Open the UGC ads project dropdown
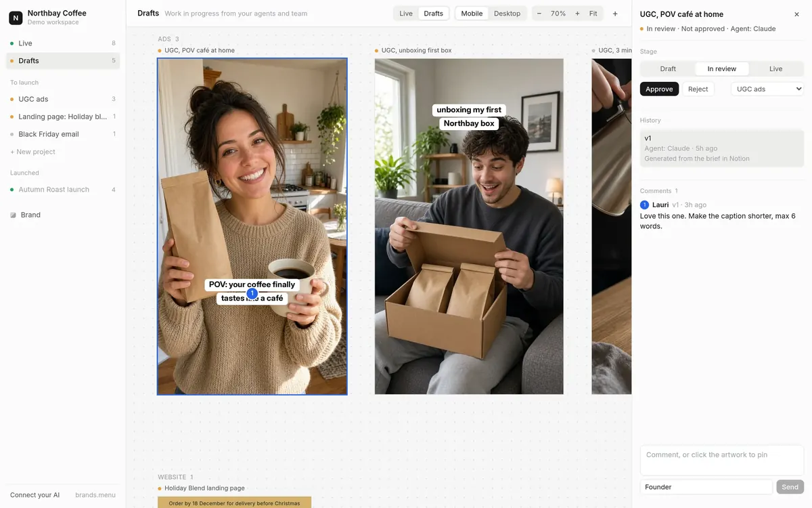 click(767, 89)
